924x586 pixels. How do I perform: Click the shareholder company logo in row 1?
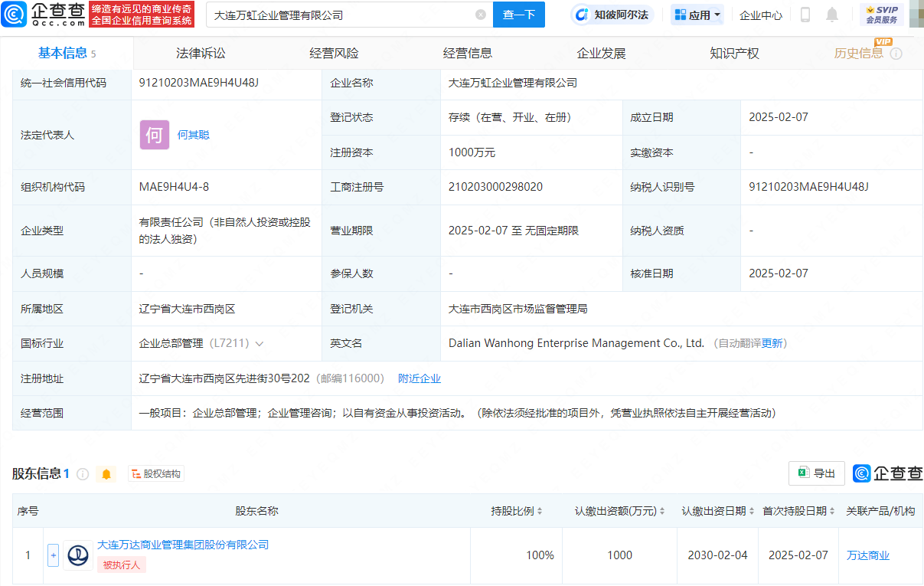pyautogui.click(x=78, y=555)
